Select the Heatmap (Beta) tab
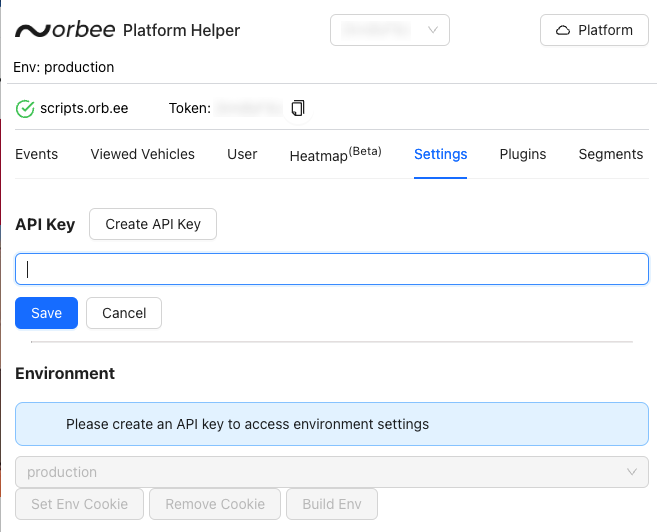Screen dimensions: 662x532 335,154
